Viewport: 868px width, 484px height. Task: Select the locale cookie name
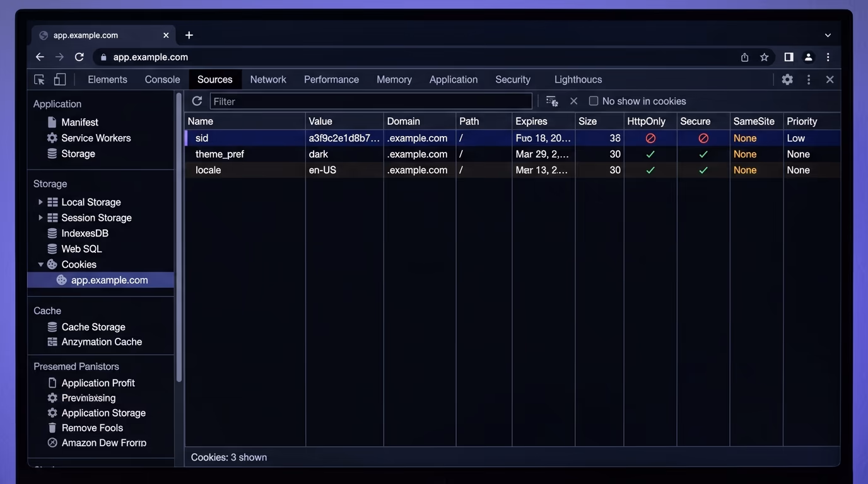tap(208, 170)
